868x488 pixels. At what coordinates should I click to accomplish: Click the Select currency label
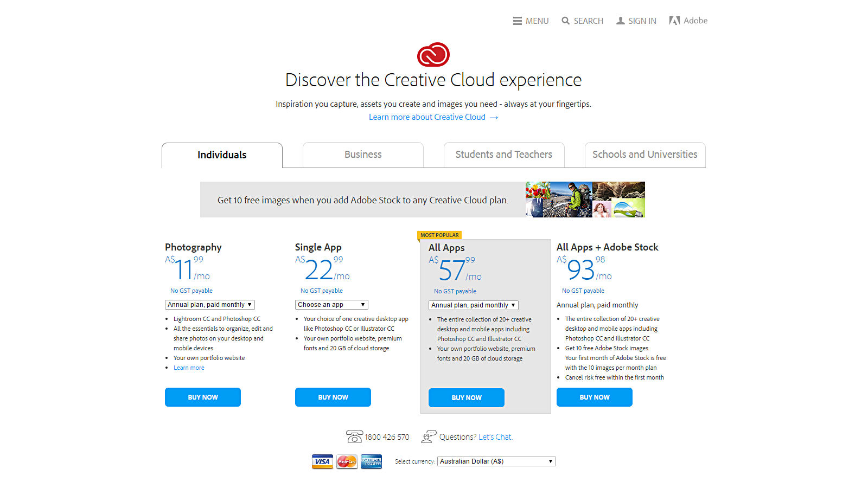(x=415, y=461)
